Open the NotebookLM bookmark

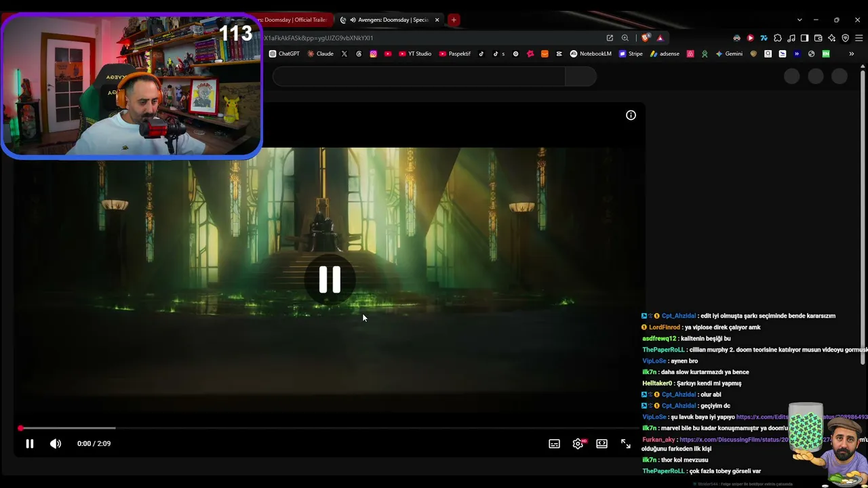click(591, 54)
